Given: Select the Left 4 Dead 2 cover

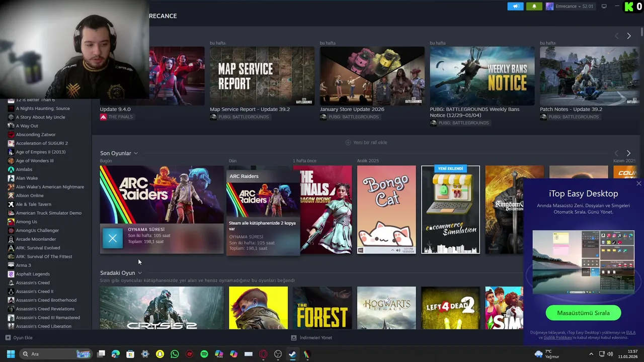Looking at the screenshot, I should pos(450,308).
